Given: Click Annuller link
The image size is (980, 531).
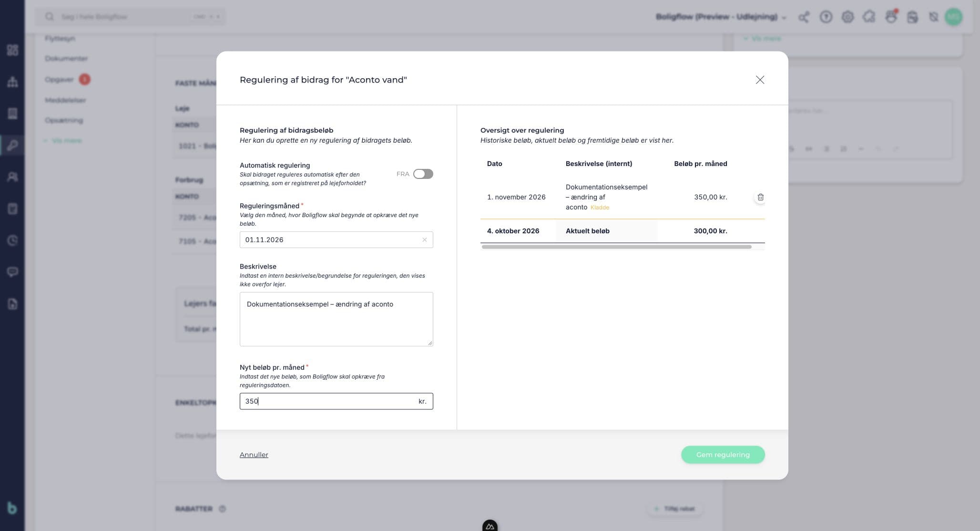Looking at the screenshot, I should [254, 455].
